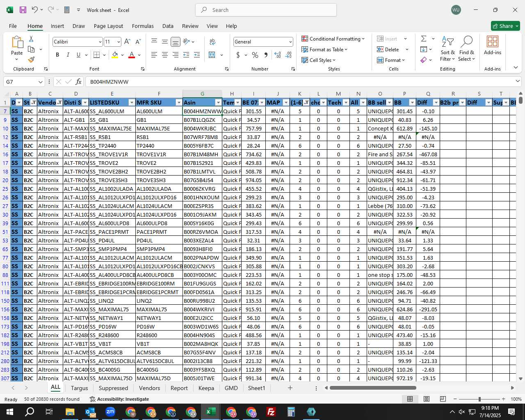Open the Calibri font name dropdown
The height and width of the screenshot is (420, 525).
click(x=100, y=42)
